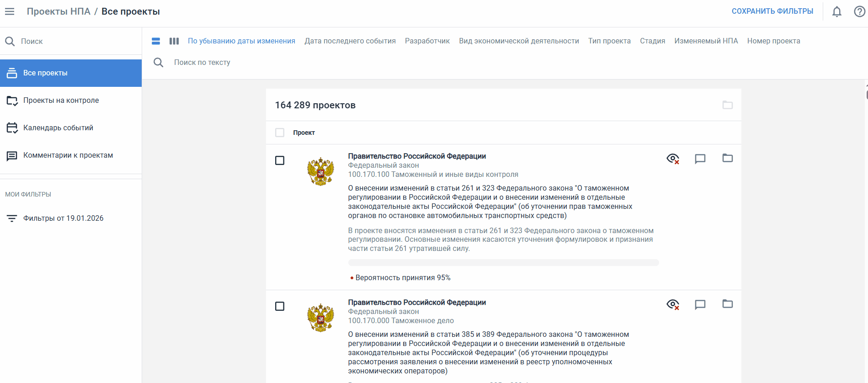Open comments for the first project

tap(700, 159)
